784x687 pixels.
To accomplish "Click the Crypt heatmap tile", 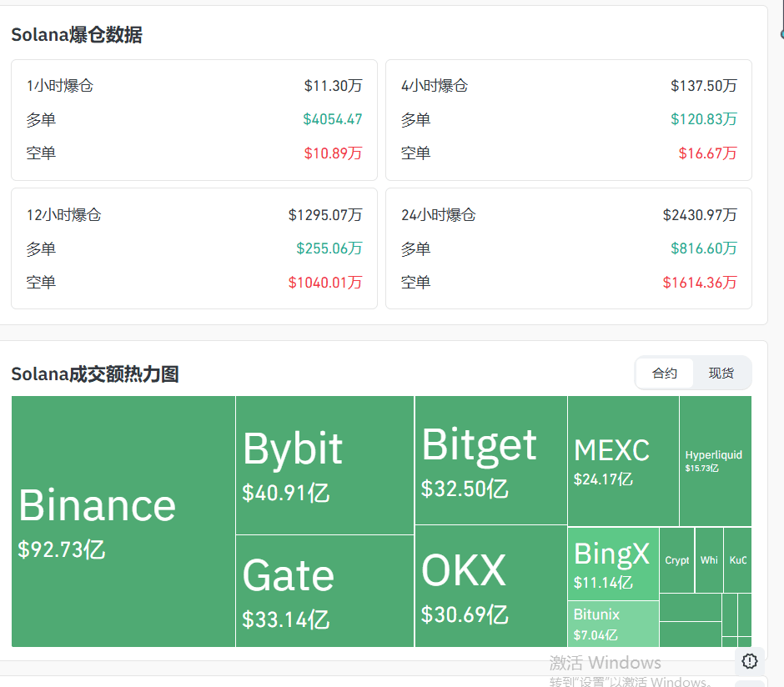I will 677,560.
